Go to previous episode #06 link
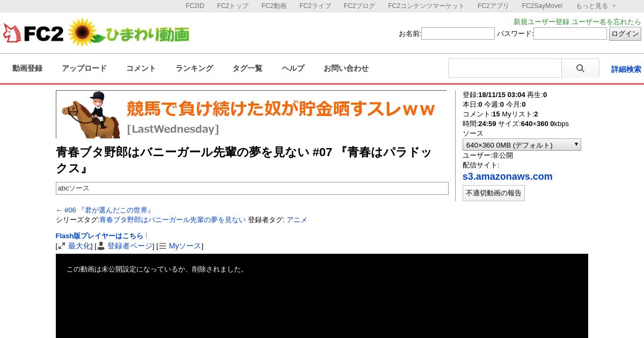Viewport: 644px width, 338px height. [x=109, y=210]
